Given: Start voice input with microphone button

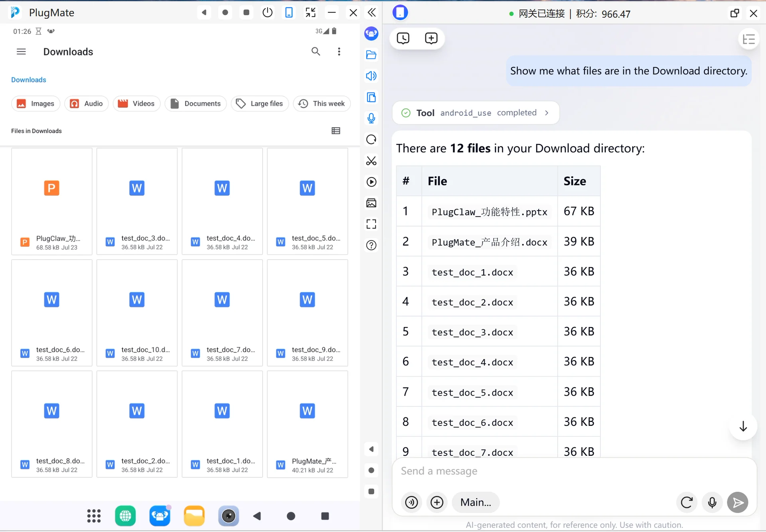Looking at the screenshot, I should (x=712, y=502).
